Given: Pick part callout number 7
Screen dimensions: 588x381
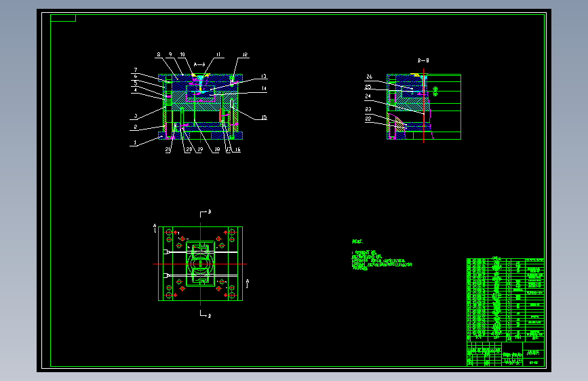Looking at the screenshot, I should click(x=136, y=70).
